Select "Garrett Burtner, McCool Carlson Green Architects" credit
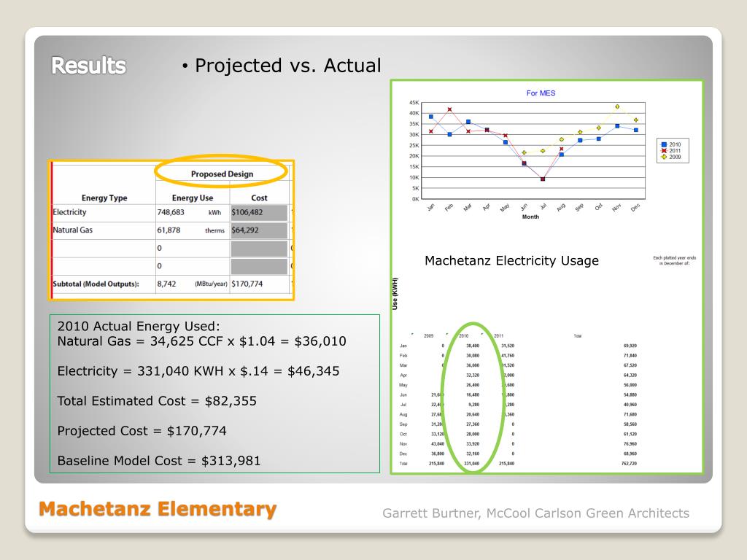Screen dimensions: 747x560 tap(536, 513)
